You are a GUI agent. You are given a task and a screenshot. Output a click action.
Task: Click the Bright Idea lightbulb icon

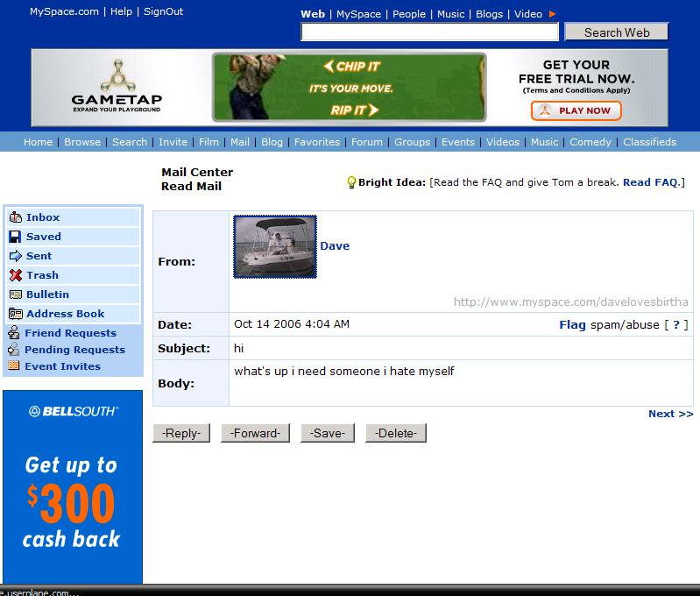click(x=351, y=182)
